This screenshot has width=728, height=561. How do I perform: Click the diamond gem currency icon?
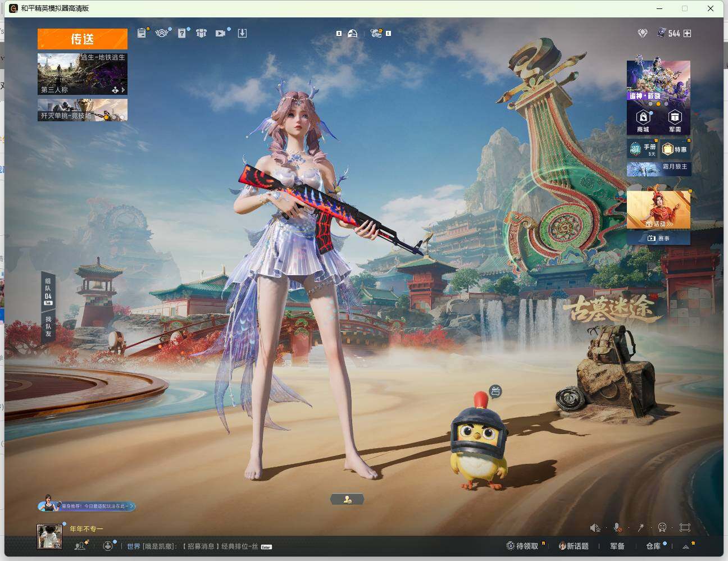pos(643,33)
